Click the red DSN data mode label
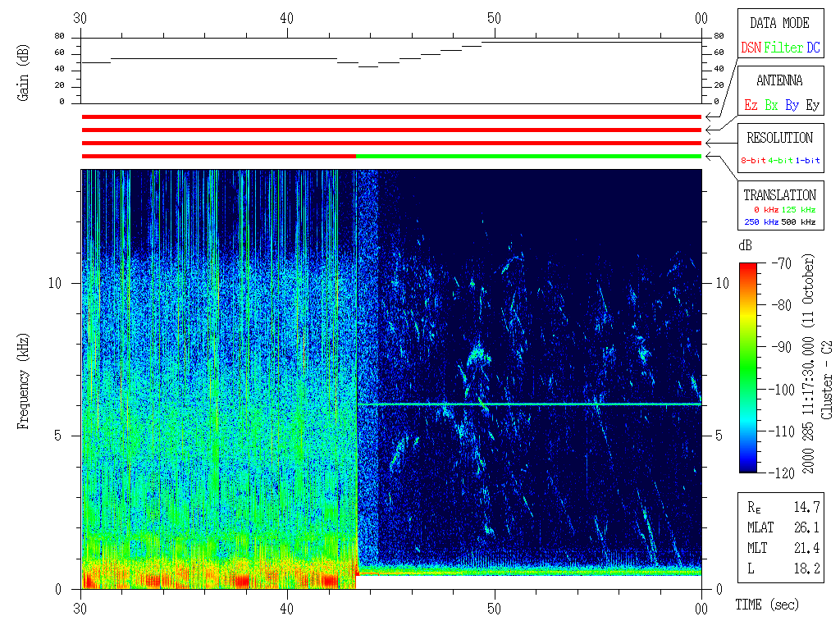The image size is (840, 630). click(751, 48)
